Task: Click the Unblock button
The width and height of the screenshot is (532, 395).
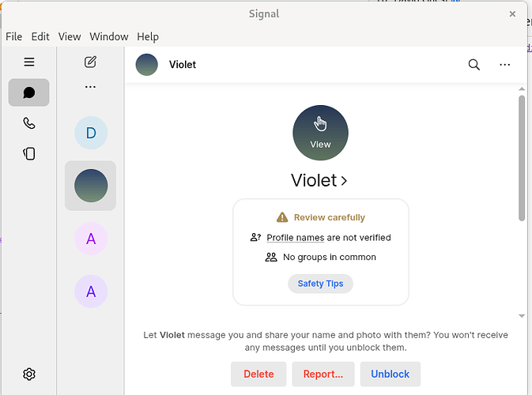Action: [x=390, y=374]
